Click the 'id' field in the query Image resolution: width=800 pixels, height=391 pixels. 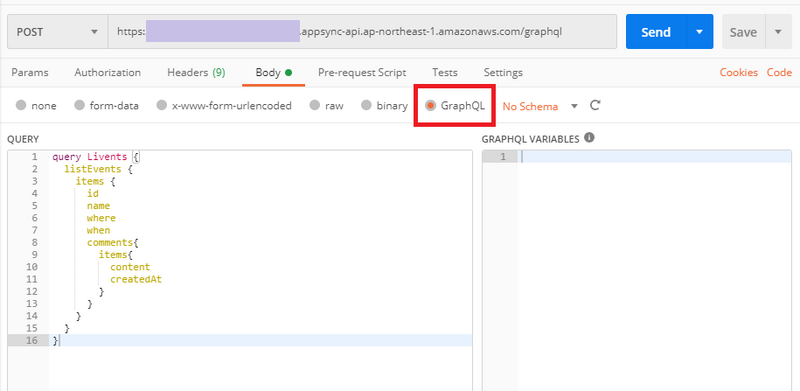[93, 193]
